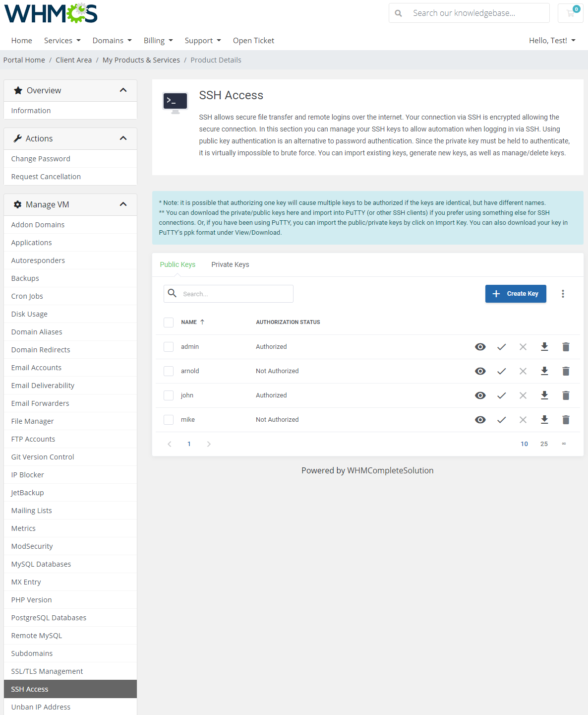The width and height of the screenshot is (588, 715).
Task: View the admin public key
Action: coord(480,347)
